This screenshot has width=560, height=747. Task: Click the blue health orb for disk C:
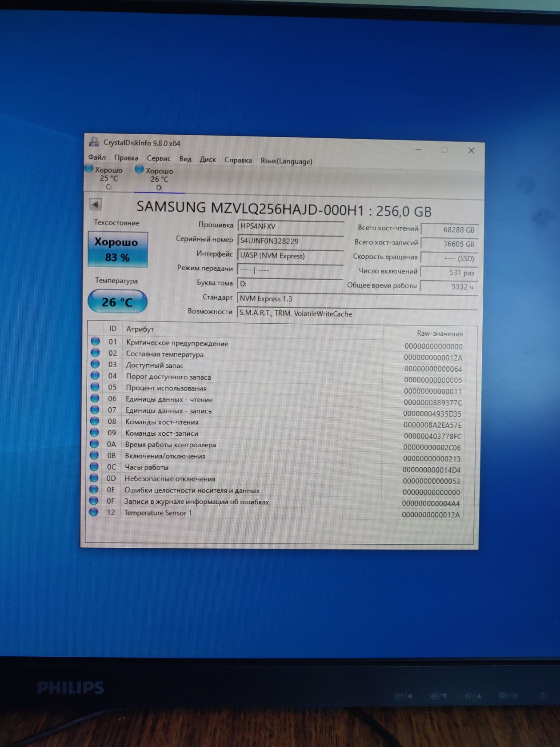pos(89,169)
